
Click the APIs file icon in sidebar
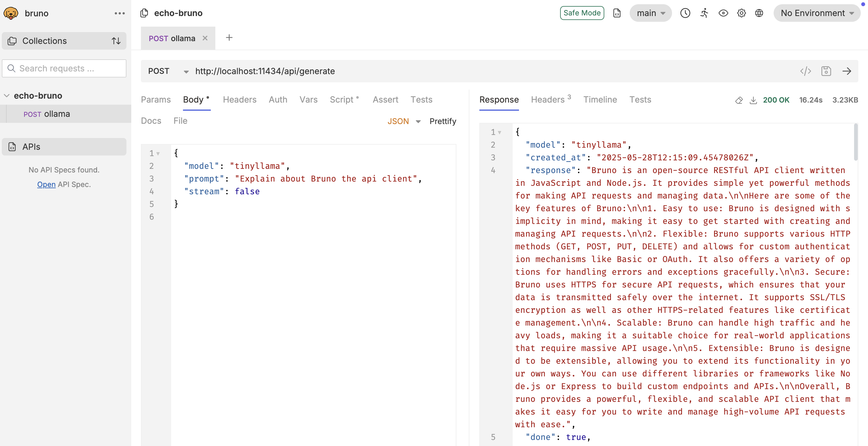click(x=12, y=147)
